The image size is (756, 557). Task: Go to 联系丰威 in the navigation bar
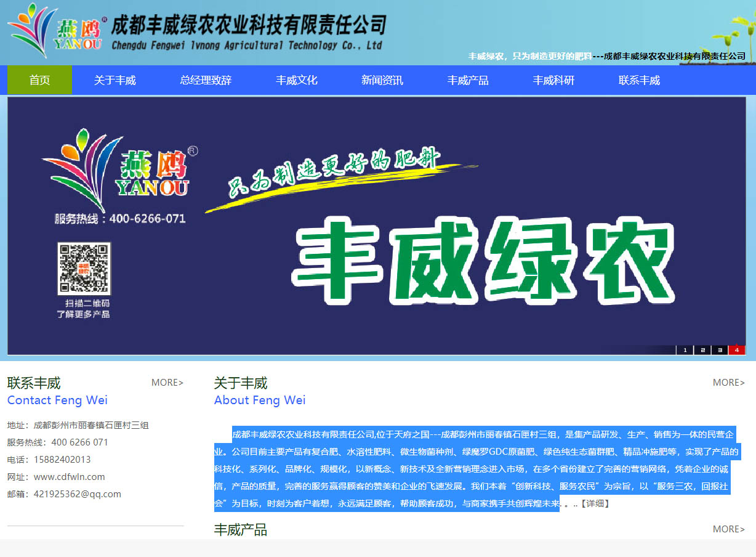(x=639, y=80)
